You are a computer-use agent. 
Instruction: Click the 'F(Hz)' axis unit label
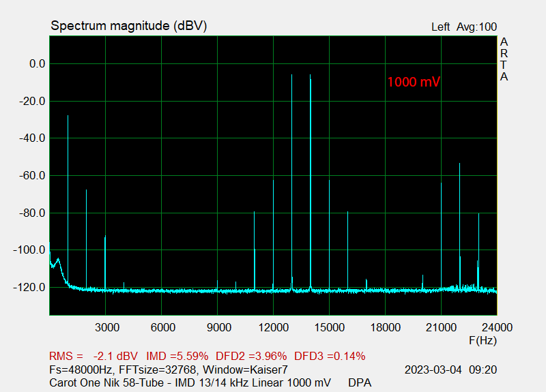483,340
